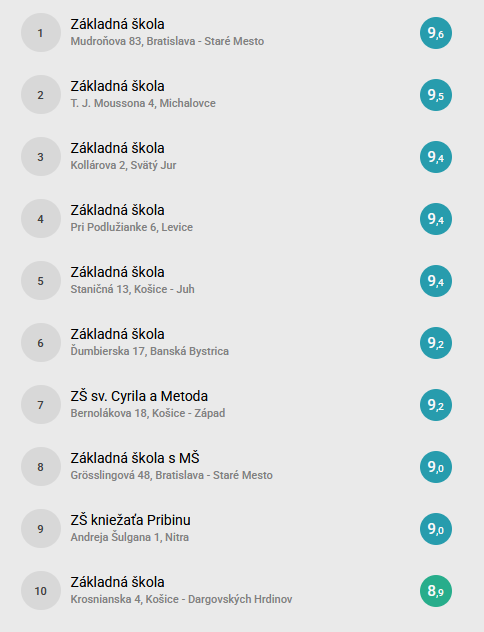Select the Ďumbierska 17 Banská Bystrica address
The height and width of the screenshot is (632, 484).
150,351
